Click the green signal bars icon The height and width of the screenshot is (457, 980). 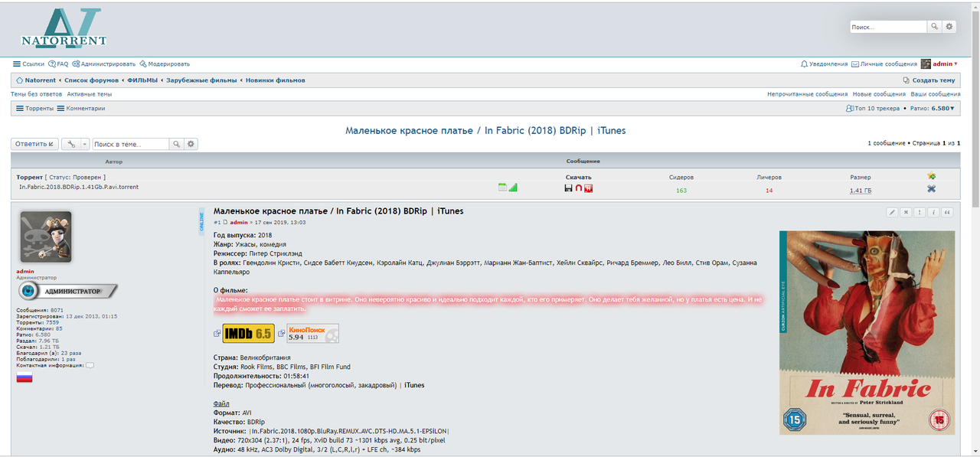513,187
